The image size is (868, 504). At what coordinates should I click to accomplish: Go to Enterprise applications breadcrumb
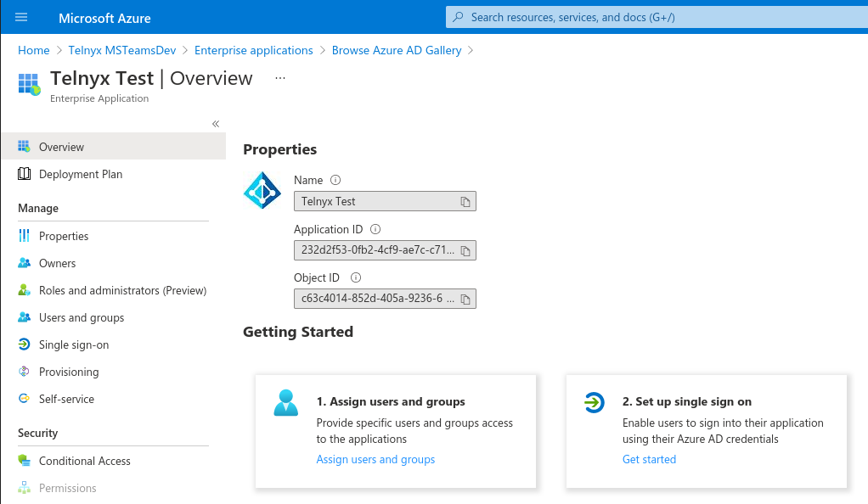(254, 50)
